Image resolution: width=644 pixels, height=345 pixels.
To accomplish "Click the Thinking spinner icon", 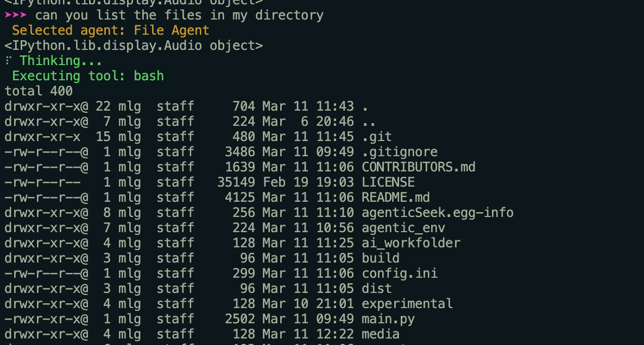I will point(8,61).
